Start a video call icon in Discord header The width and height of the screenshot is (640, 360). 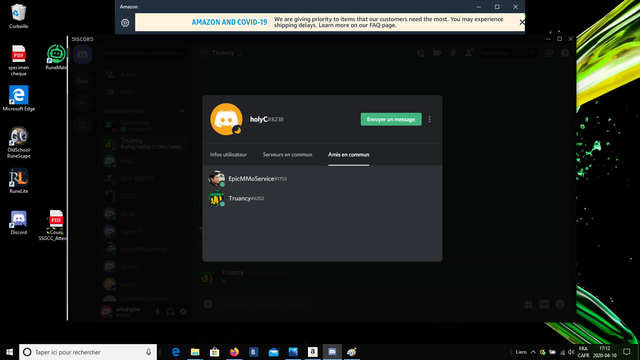pyautogui.click(x=437, y=53)
